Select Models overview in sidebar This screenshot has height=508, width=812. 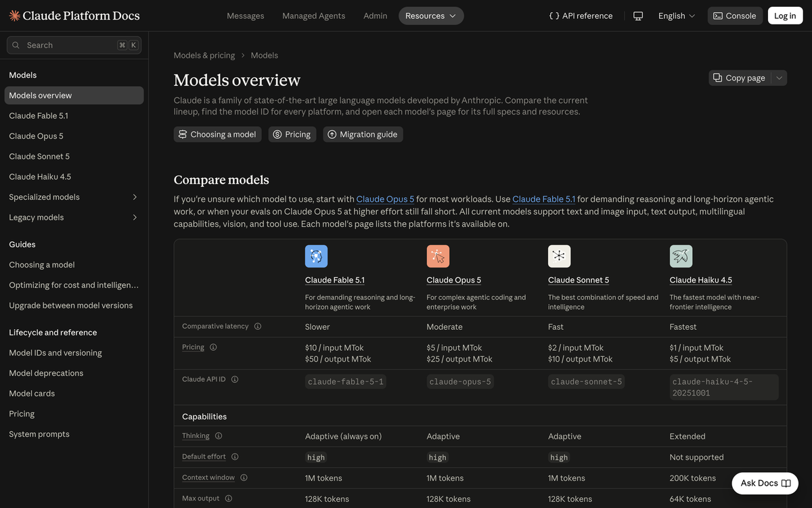pos(74,96)
